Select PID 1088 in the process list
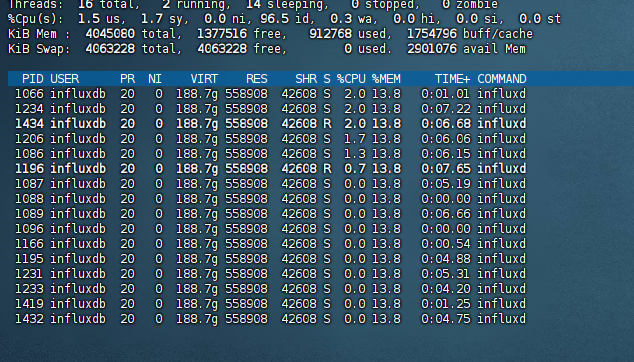This screenshot has height=362, width=634. coord(29,199)
